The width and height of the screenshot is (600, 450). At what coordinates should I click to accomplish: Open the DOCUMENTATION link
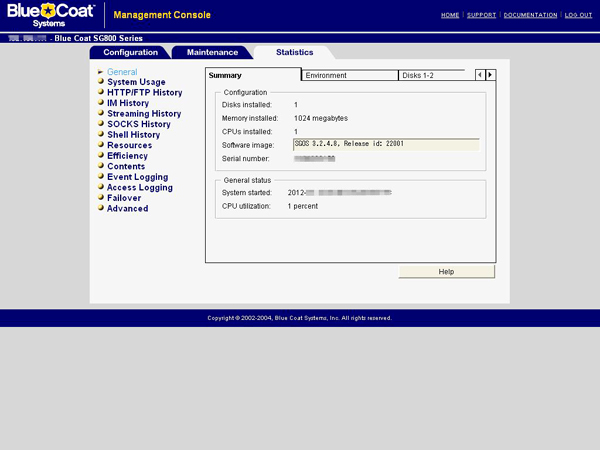(530, 15)
